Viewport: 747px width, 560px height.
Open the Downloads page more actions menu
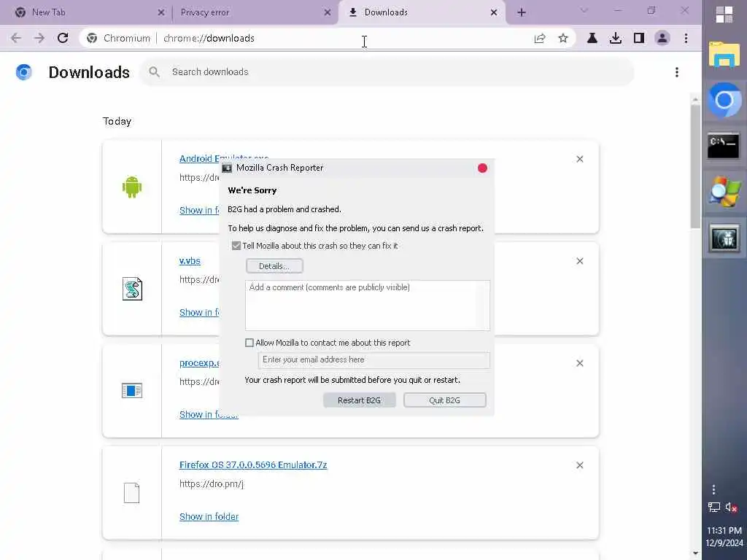pos(676,72)
